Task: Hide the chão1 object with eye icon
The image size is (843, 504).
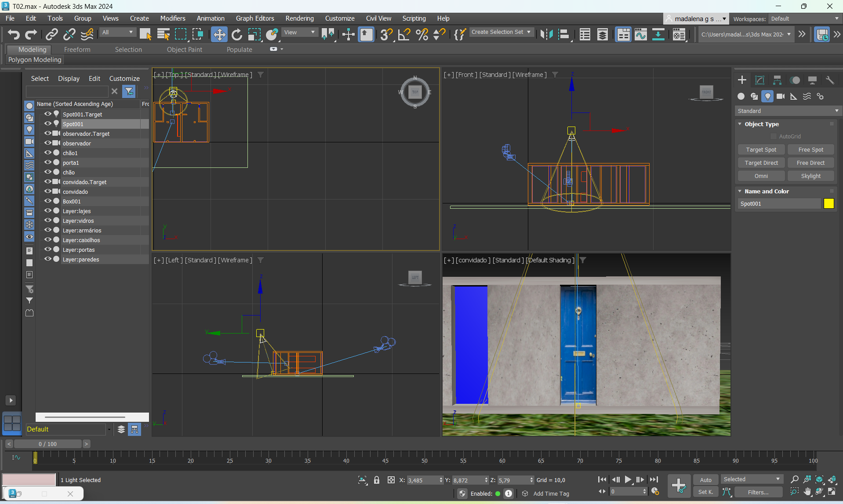Action: pyautogui.click(x=47, y=153)
